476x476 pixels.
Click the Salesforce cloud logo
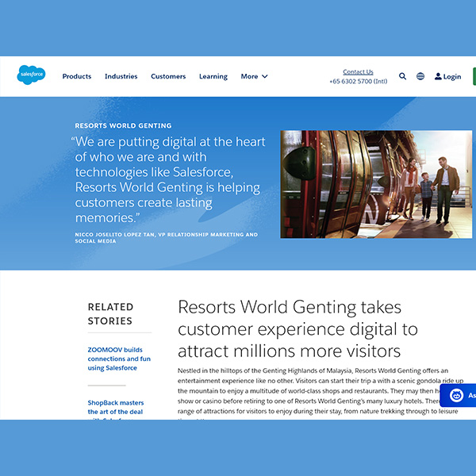[x=32, y=75]
